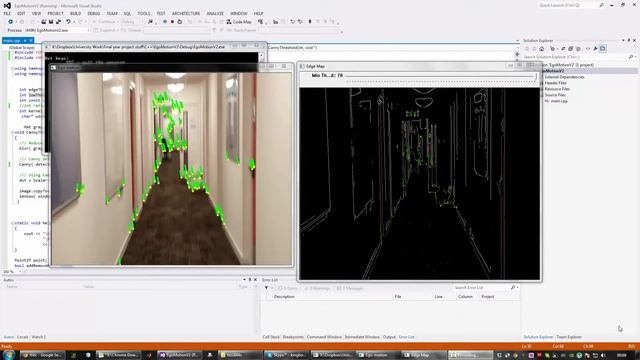Click the Save file toolbar icon
This screenshot has width=640, height=360.
tap(51, 22)
